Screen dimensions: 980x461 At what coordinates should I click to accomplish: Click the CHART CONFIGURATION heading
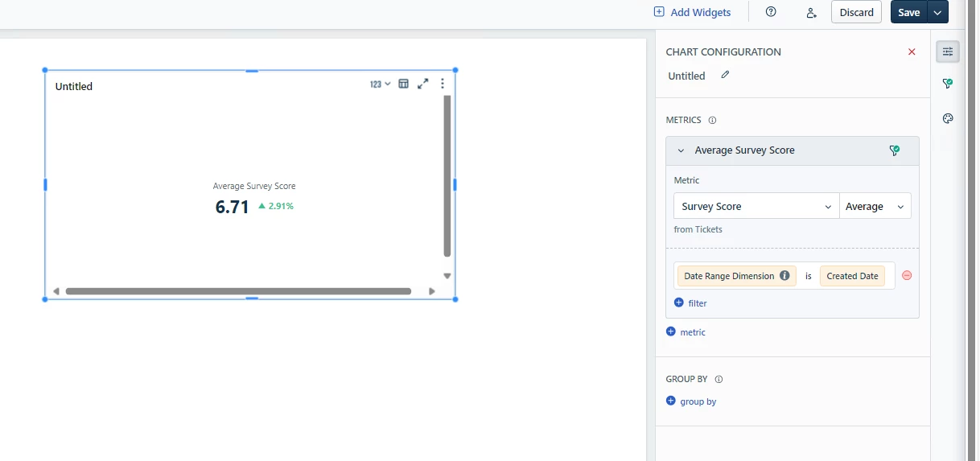click(723, 51)
